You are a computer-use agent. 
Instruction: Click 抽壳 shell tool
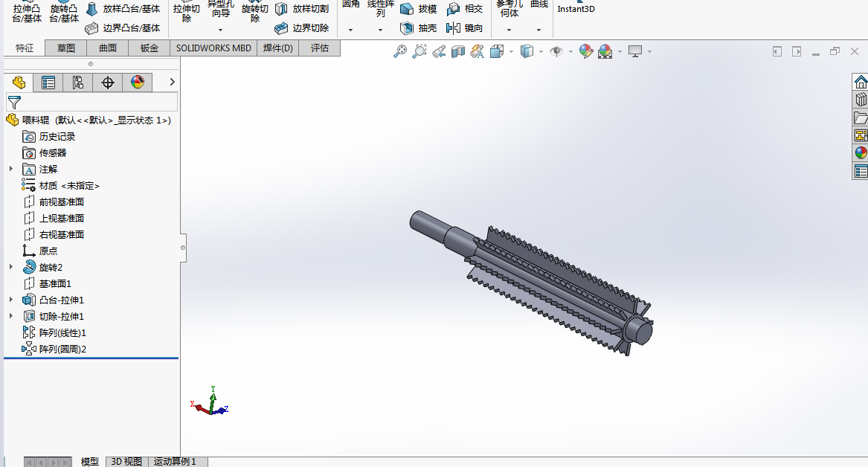click(x=418, y=28)
